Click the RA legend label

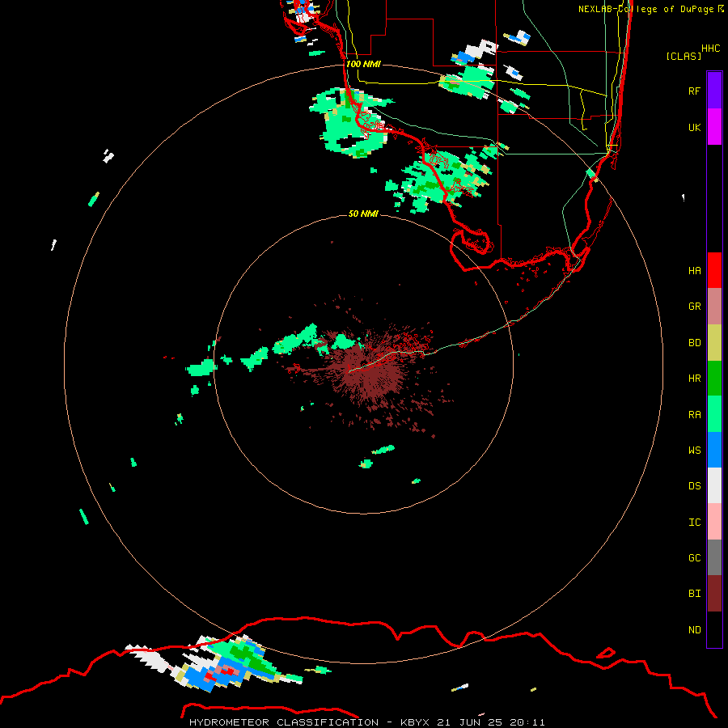point(694,415)
